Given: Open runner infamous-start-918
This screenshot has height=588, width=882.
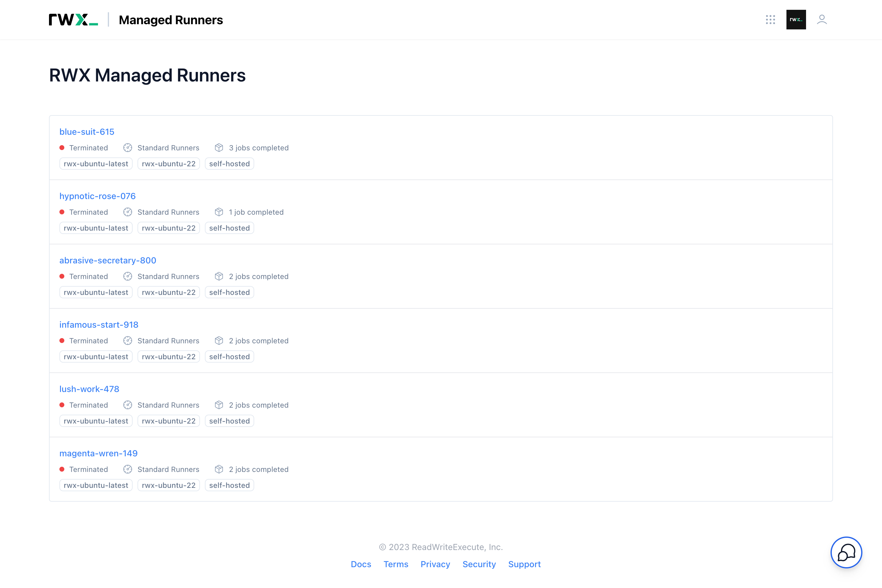Looking at the screenshot, I should click(99, 325).
